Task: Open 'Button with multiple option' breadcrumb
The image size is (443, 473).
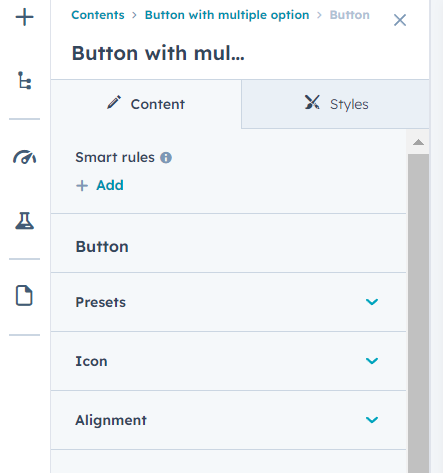Action: tap(227, 15)
